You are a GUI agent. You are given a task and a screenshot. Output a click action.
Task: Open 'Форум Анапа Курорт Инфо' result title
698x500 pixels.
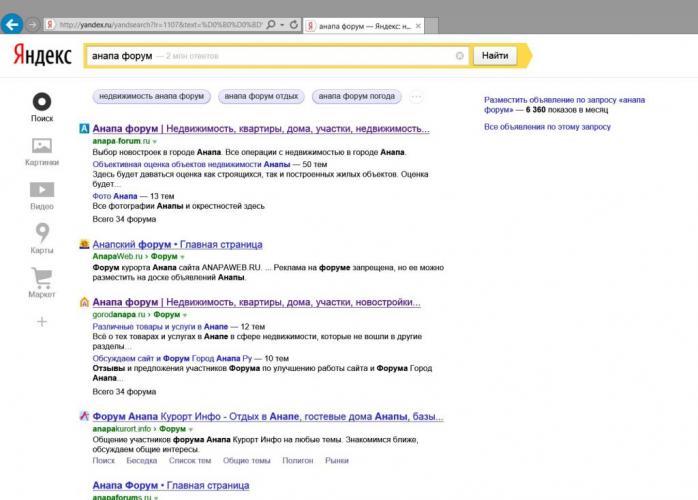point(268,417)
